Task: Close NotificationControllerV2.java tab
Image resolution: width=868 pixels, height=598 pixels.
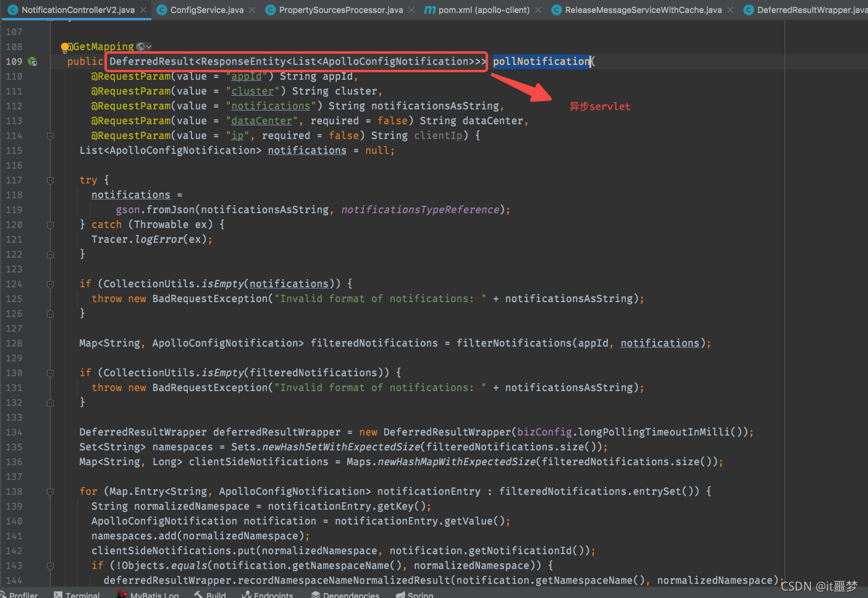Action: [x=143, y=10]
